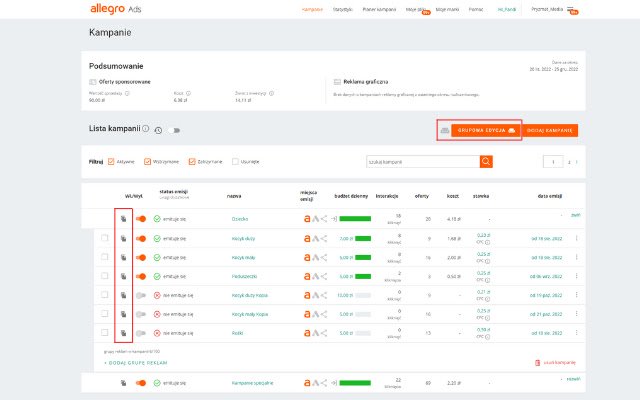Duplicate the Kocyk mały Kopia ad group
Image resolution: width=640 pixels, height=400 pixels.
pos(123,314)
